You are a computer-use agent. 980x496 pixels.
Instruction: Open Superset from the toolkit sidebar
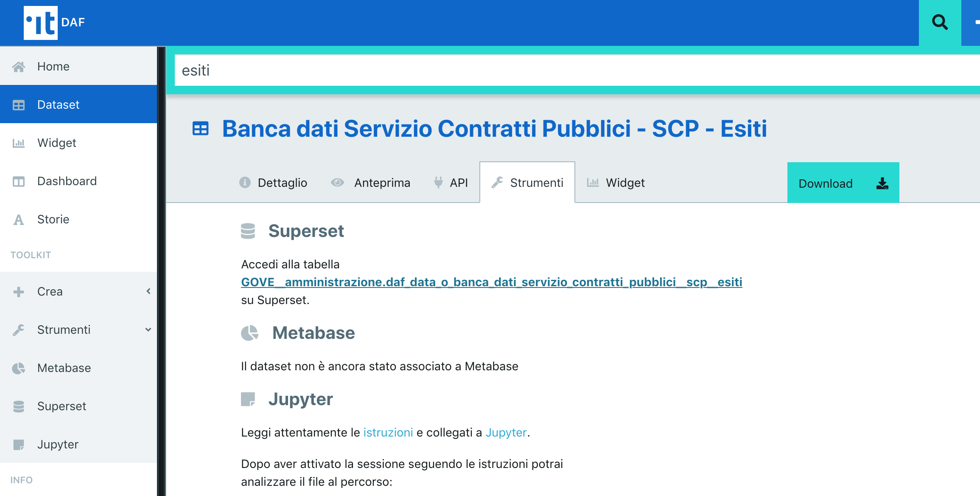pyautogui.click(x=78, y=406)
